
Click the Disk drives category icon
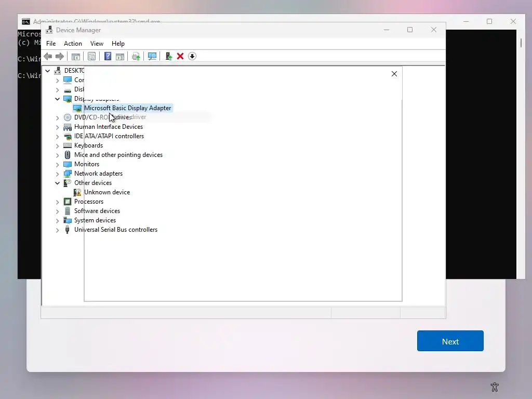[68, 89]
